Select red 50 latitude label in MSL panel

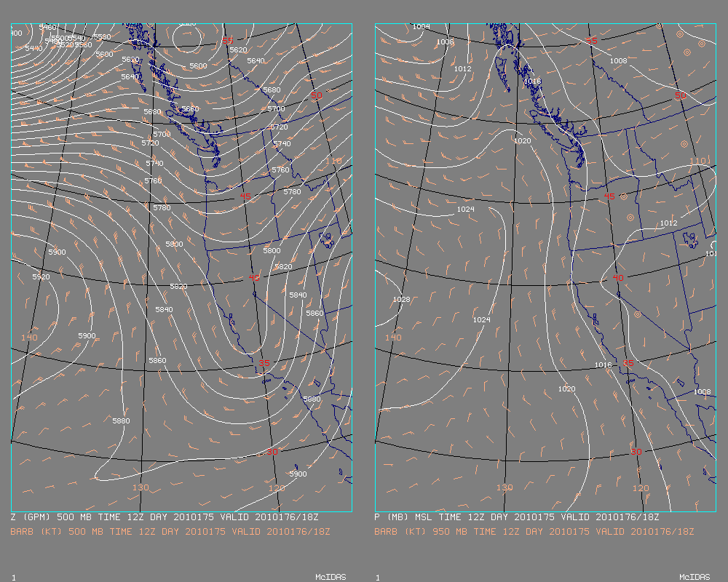(680, 95)
